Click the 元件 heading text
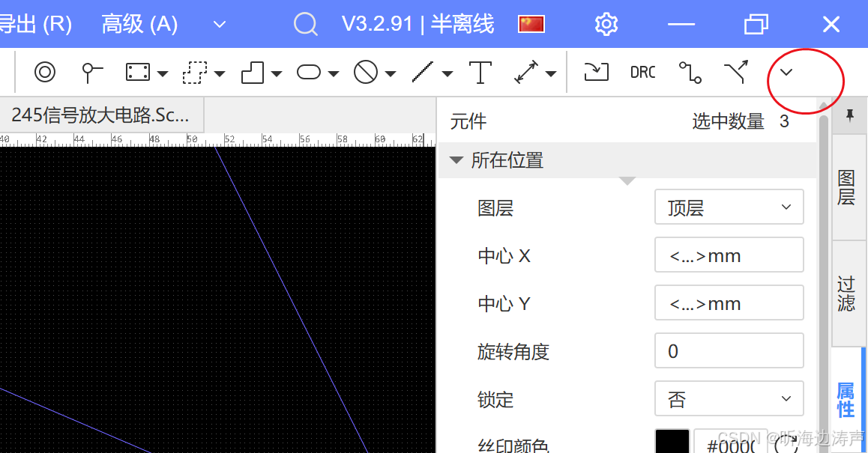The image size is (868, 453). tap(468, 121)
